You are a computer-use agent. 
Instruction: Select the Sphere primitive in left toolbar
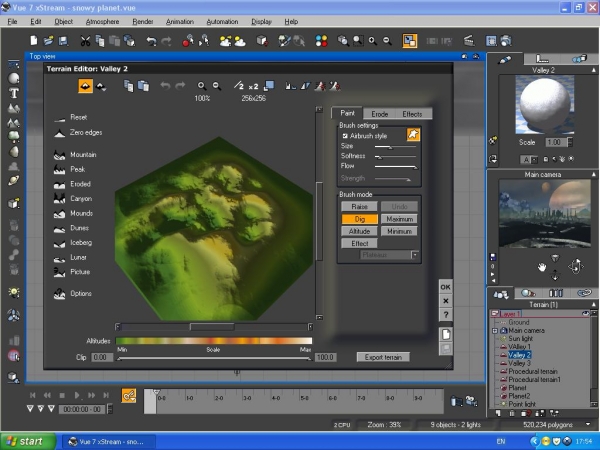click(x=14, y=78)
